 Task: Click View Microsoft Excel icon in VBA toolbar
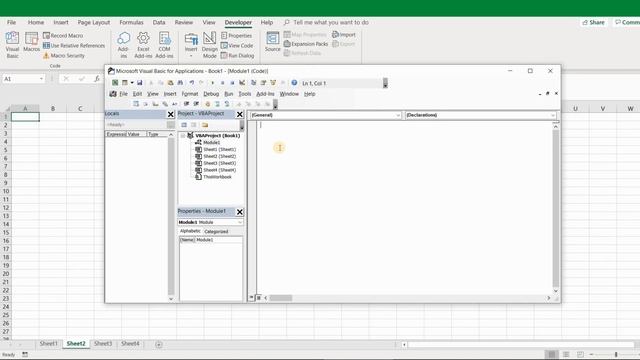click(115, 83)
